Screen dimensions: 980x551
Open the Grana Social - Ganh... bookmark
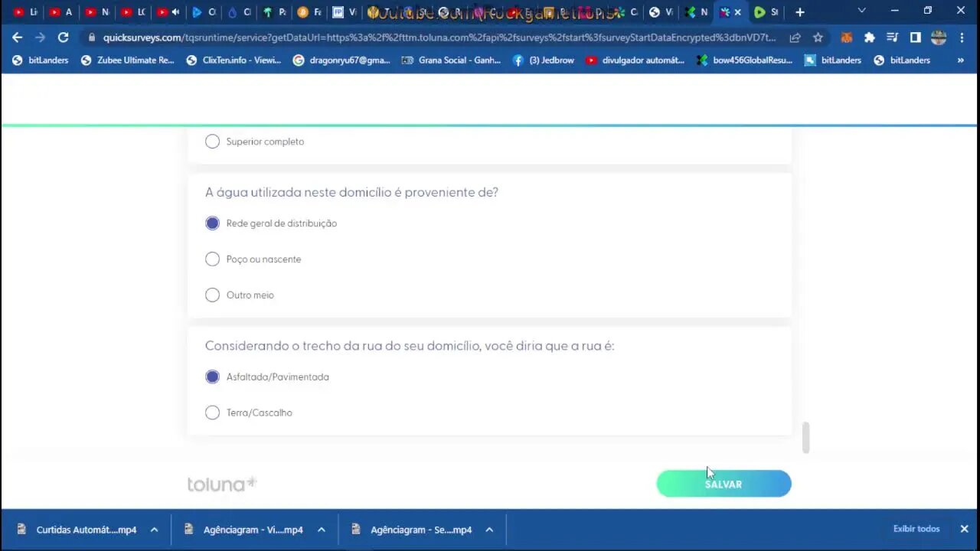point(451,60)
